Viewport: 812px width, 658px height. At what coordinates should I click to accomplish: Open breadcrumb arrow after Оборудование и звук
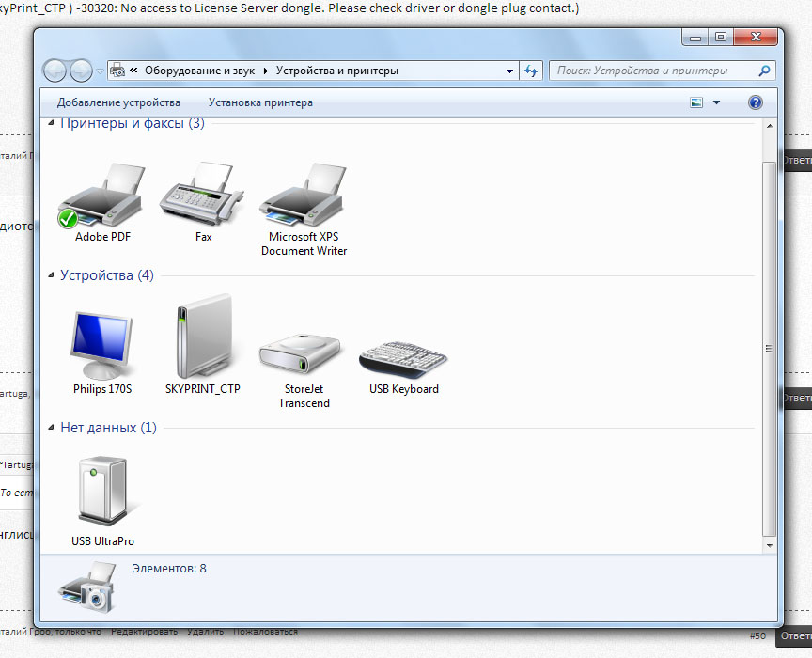(x=265, y=71)
